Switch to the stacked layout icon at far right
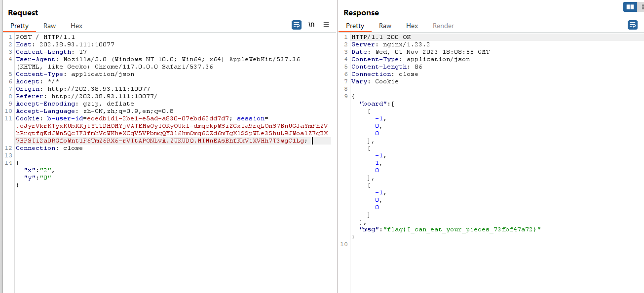This screenshot has height=293, width=644. click(x=641, y=7)
